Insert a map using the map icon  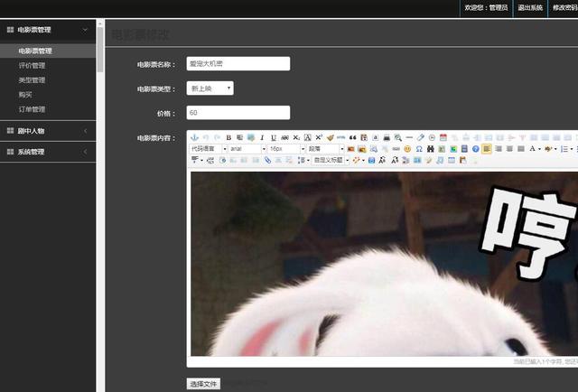(442, 149)
